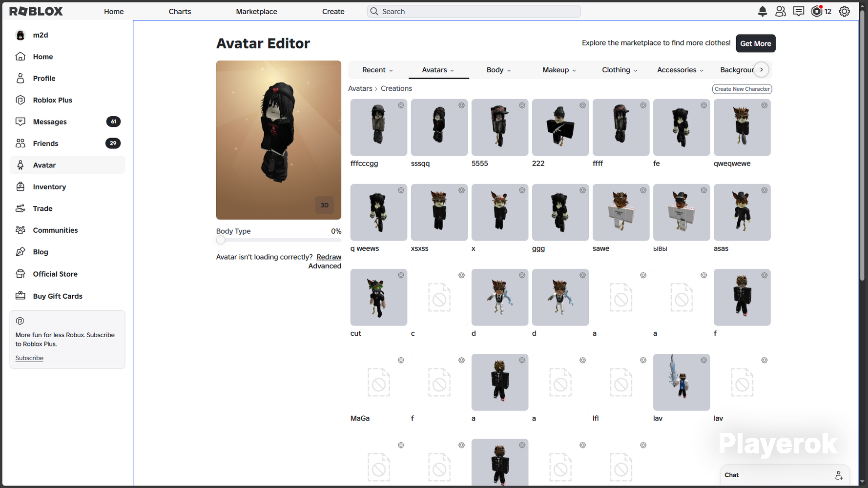This screenshot has width=868, height=488.
Task: Click the Avatars breadcrumb link
Action: pos(360,88)
